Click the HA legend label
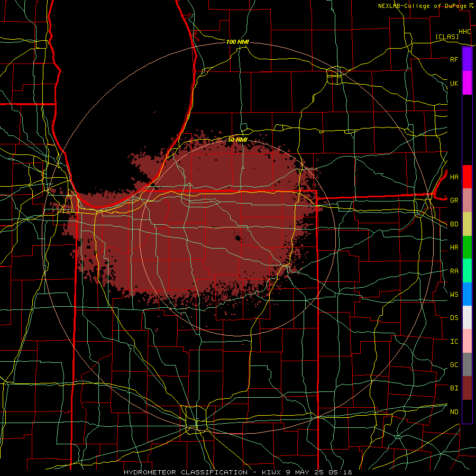This screenshot has height=476, width=476. pos(454,177)
